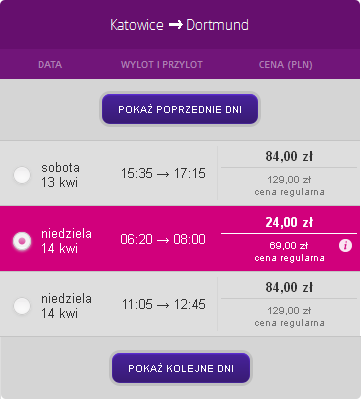The height and width of the screenshot is (399, 361).
Task: Click the sobota 13 kwi date label
Action: tap(60, 175)
